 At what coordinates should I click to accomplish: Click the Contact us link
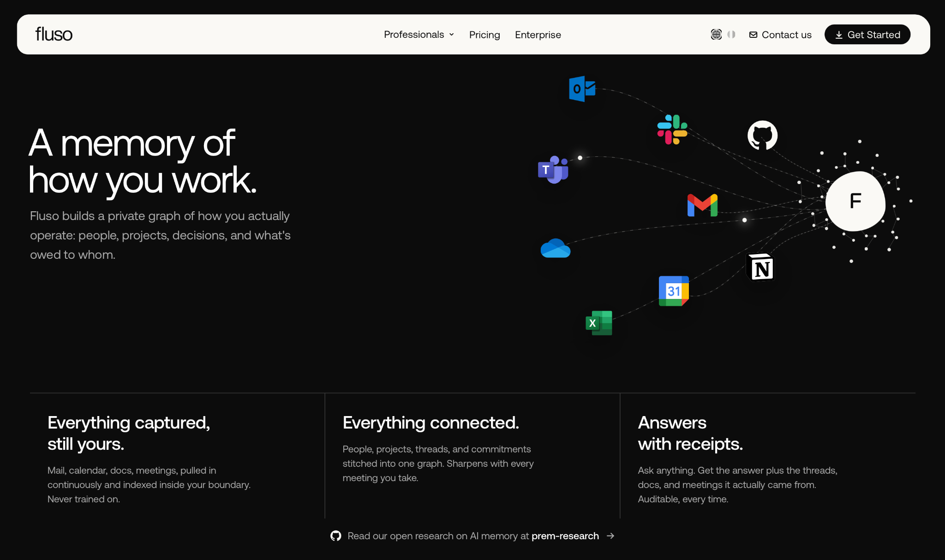(780, 35)
